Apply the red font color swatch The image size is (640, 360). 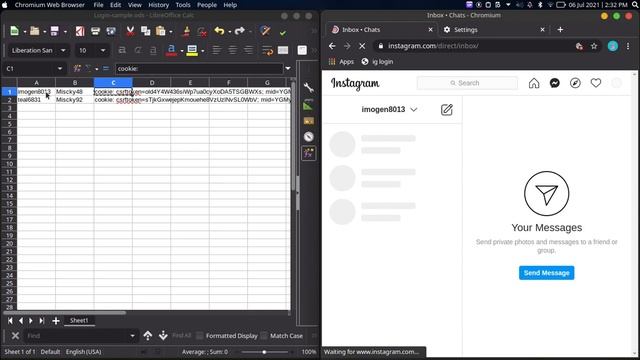[x=171, y=50]
